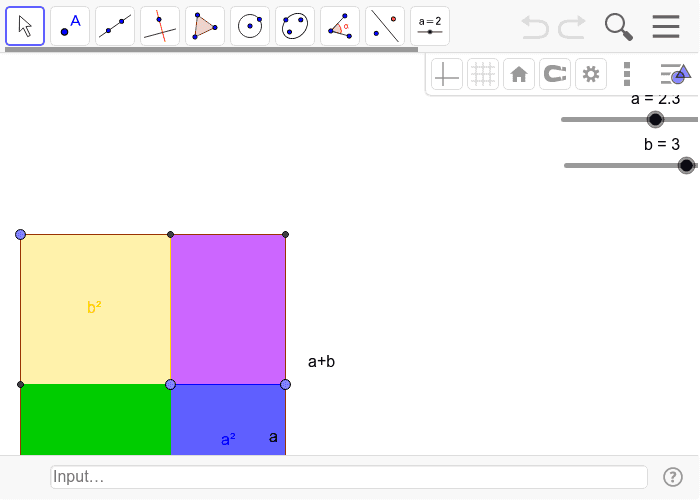
Task: Select the Reflect about Line tool
Action: (385, 26)
